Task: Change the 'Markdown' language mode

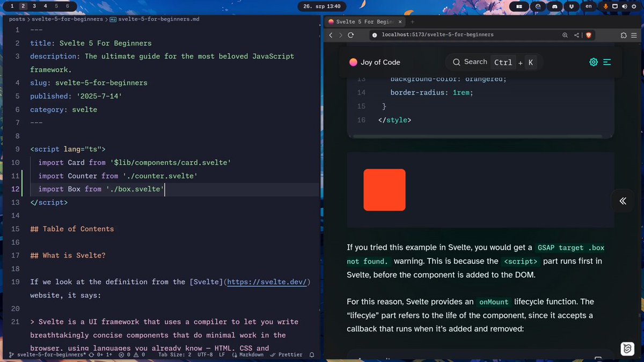Action: click(247, 354)
